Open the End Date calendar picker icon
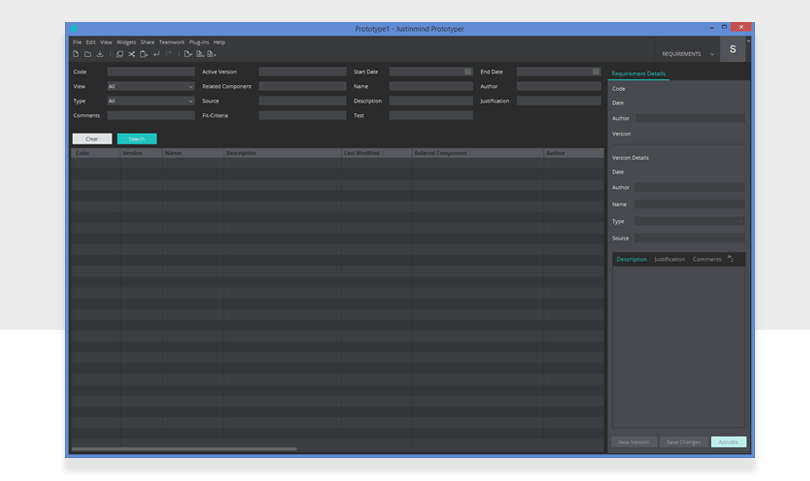The width and height of the screenshot is (810, 481). pyautogui.click(x=596, y=72)
